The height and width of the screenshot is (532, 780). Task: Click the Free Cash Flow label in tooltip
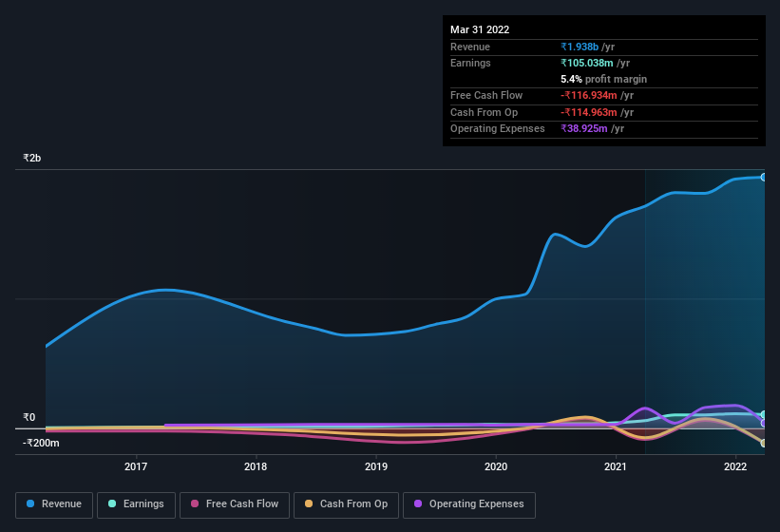[x=486, y=95]
